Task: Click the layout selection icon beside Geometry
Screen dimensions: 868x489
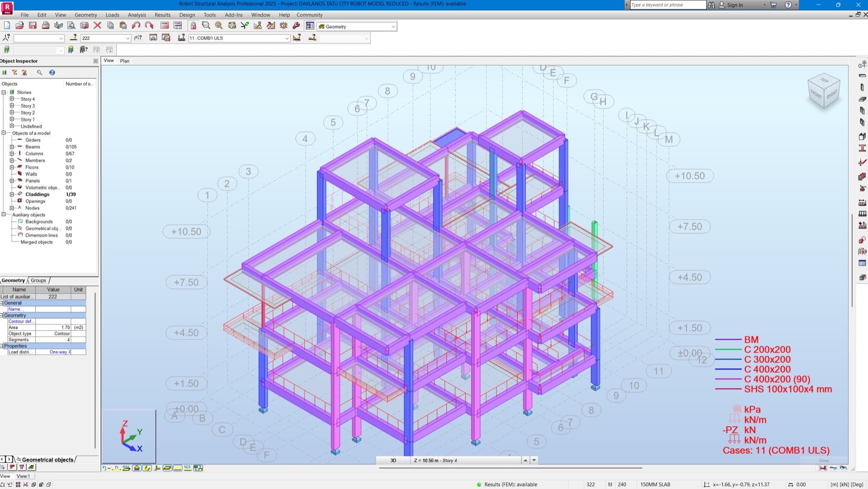Action: pos(310,26)
